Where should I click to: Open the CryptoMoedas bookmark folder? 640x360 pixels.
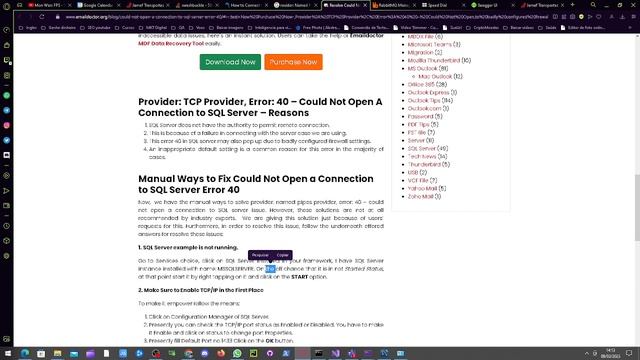483,28
